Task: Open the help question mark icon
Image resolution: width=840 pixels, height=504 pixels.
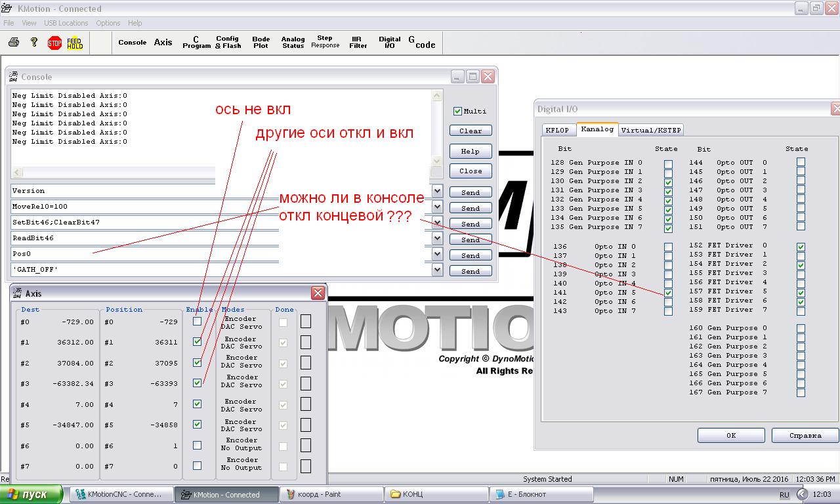Action: tap(34, 43)
